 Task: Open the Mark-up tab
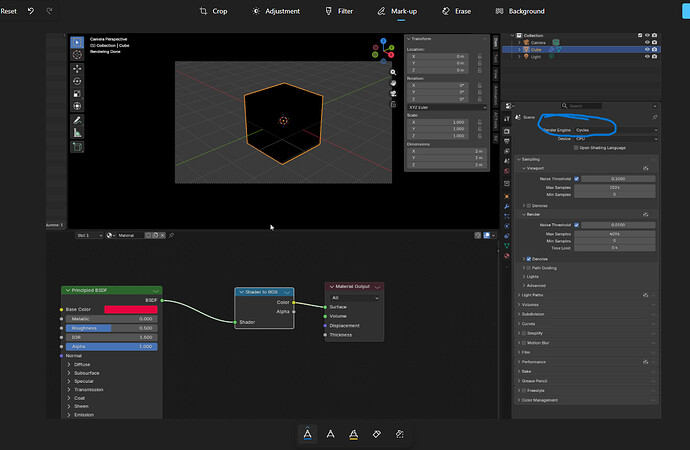coord(397,11)
